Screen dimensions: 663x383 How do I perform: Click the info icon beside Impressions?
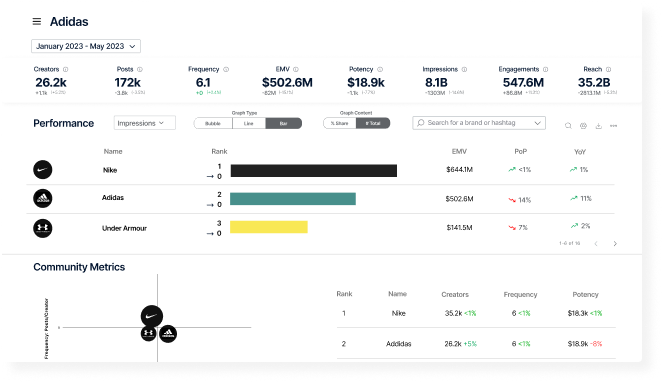click(x=464, y=69)
